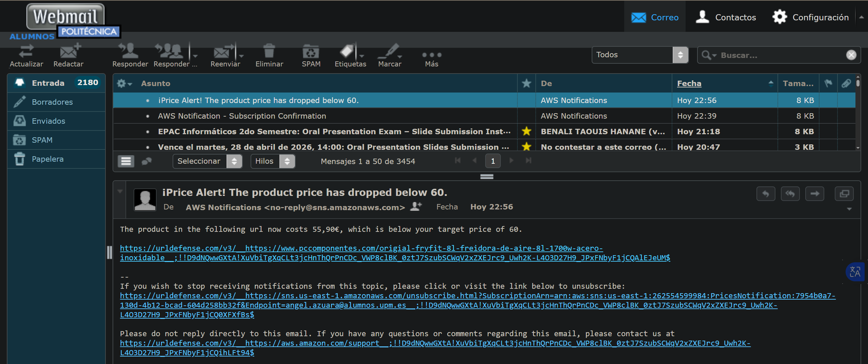This screenshot has width=868, height=364.
Task: Expand the Hilos dropdown
Action: tap(273, 161)
